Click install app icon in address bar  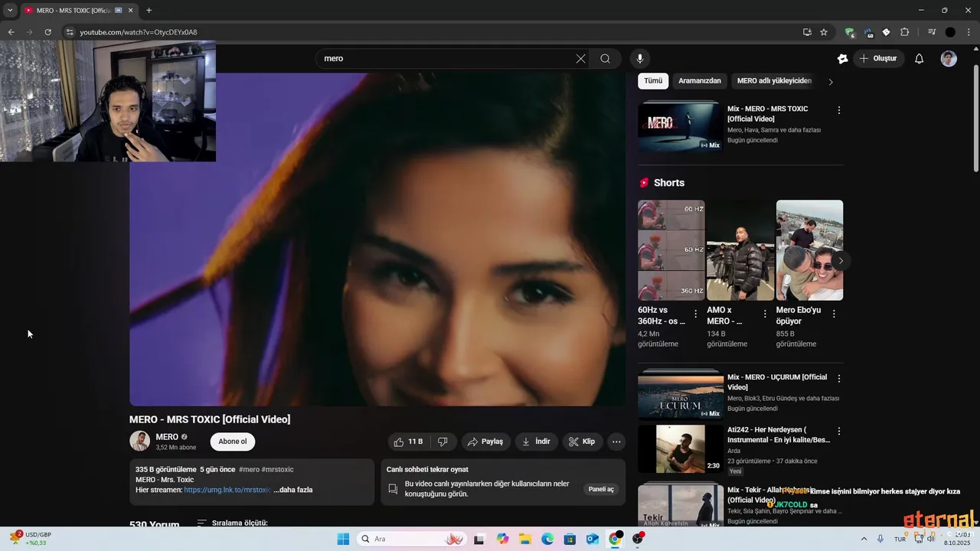coord(807,32)
